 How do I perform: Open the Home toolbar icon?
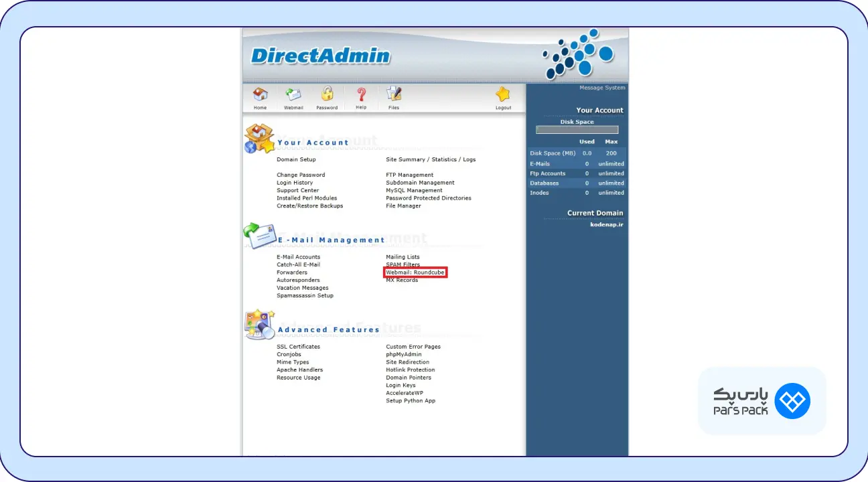tap(260, 94)
